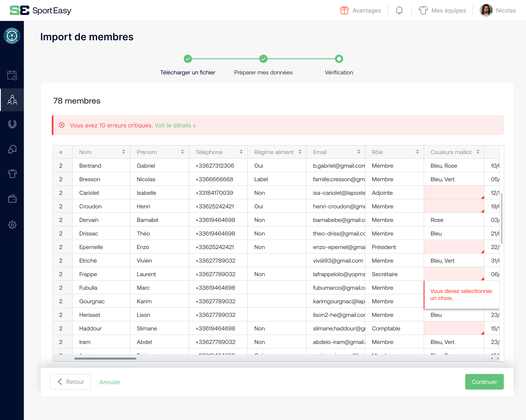Open the jersey equipment sidebar icon
The height and width of the screenshot is (420, 526).
[x=12, y=174]
